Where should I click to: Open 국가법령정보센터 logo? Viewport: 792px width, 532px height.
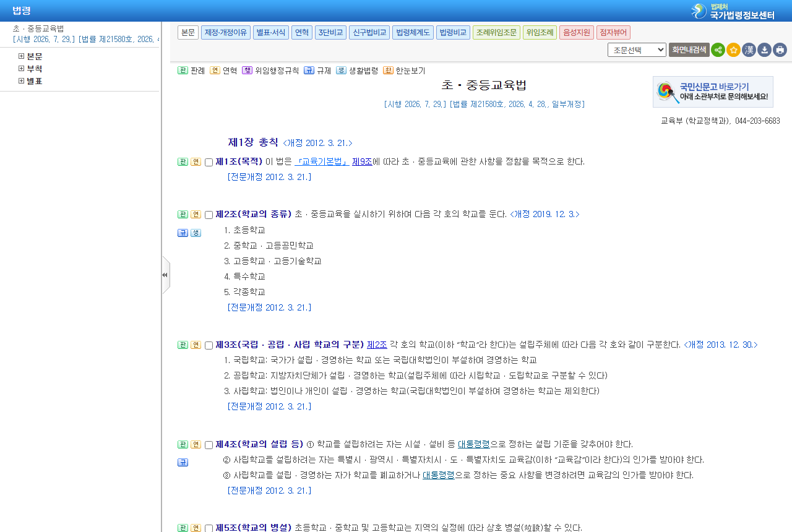point(733,11)
